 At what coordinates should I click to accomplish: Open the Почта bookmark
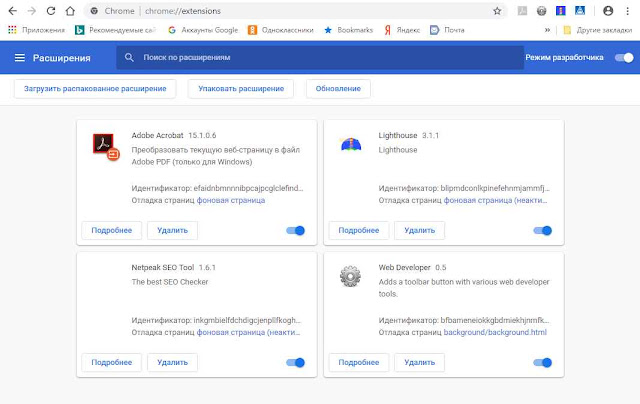[447, 30]
